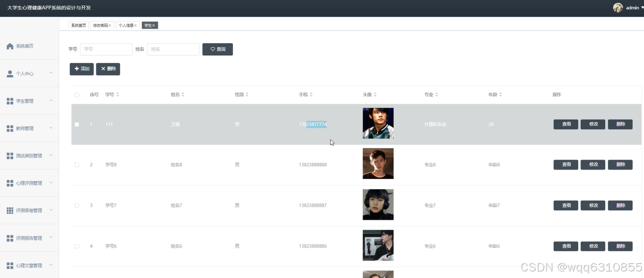Click the person icon beside 个人中心

[10, 74]
